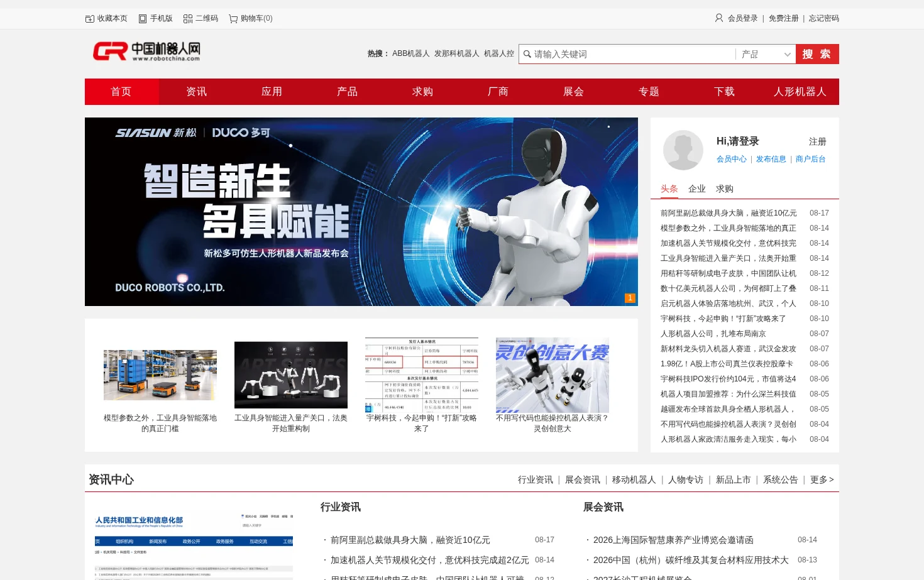Image resolution: width=924 pixels, height=580 pixels.
Task: Open the 求购 navigation tab
Action: coord(423,92)
